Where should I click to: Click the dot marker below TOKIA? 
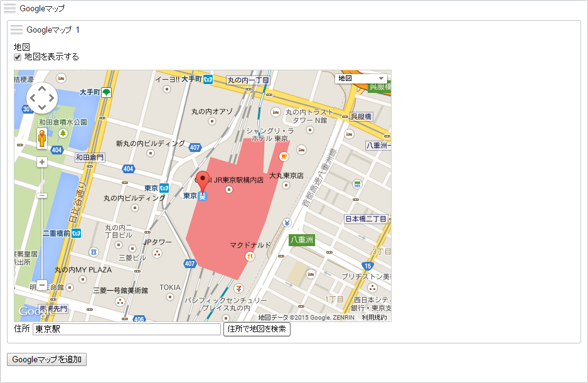coord(170,297)
